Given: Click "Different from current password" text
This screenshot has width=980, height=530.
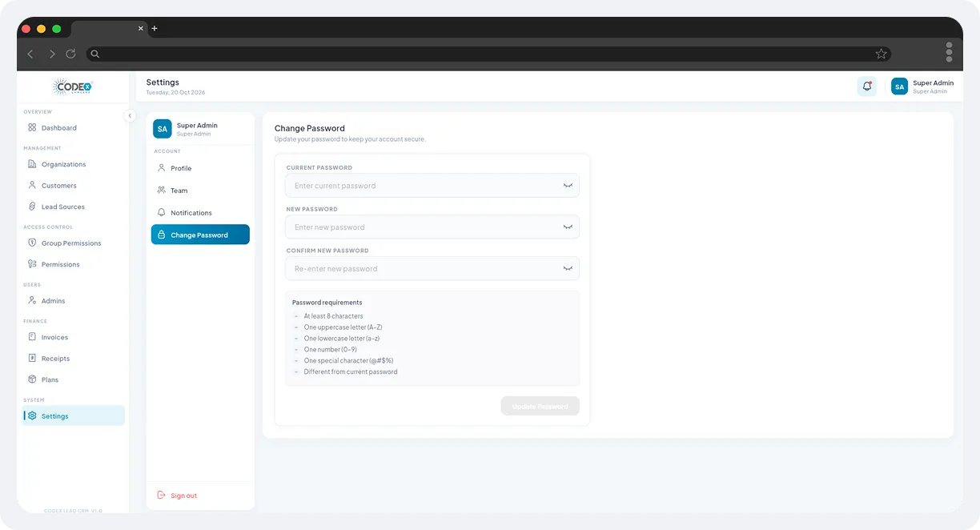Looking at the screenshot, I should [351, 371].
